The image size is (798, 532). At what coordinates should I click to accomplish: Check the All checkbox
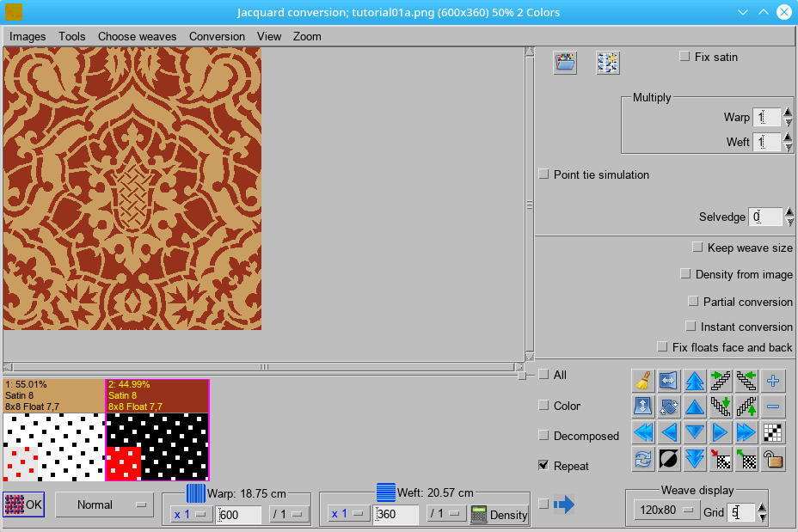point(543,375)
